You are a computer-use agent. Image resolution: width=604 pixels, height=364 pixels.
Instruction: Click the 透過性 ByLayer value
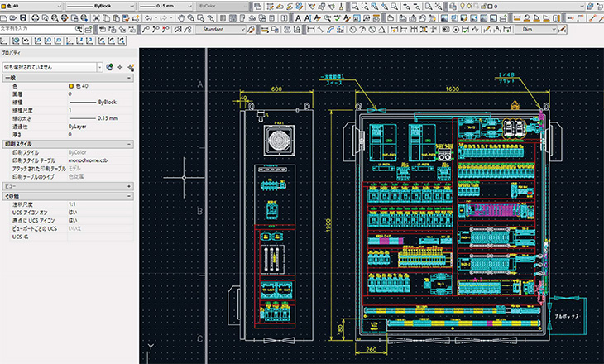click(77, 127)
